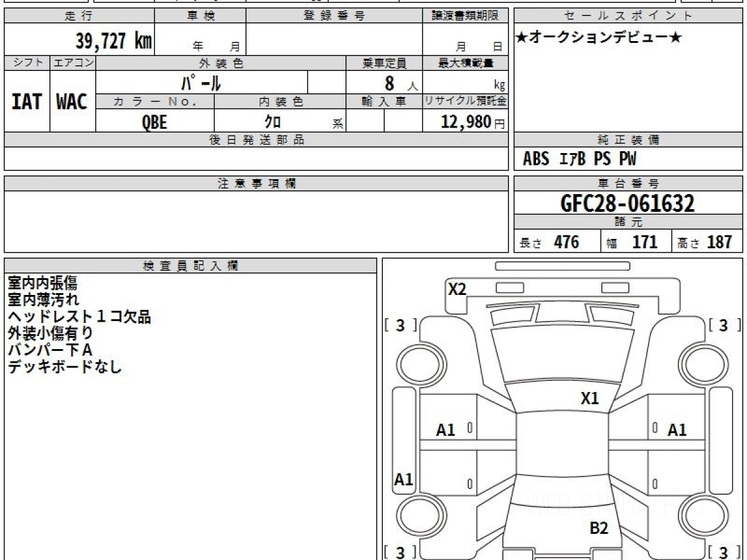This screenshot has height=560, width=747.
Task: Click the X1 marker on the car roof
Action: (x=590, y=399)
